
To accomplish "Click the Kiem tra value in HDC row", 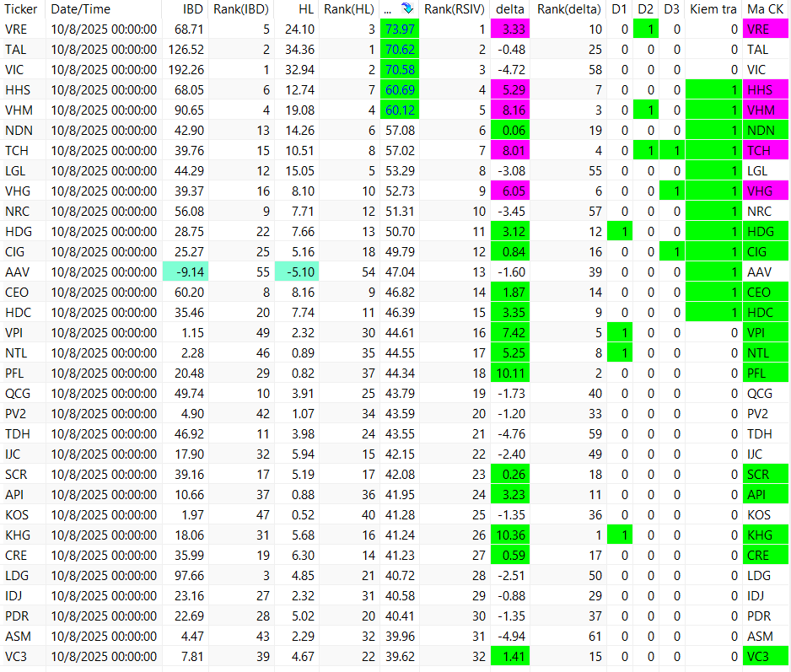I will pos(713,312).
